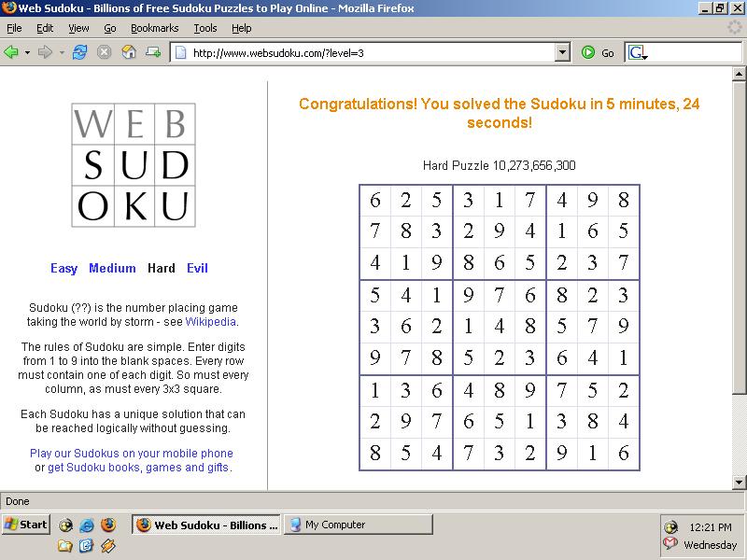Screen dimensions: 747x560
Task: Open the back history dropdown arrow
Action: [x=27, y=52]
